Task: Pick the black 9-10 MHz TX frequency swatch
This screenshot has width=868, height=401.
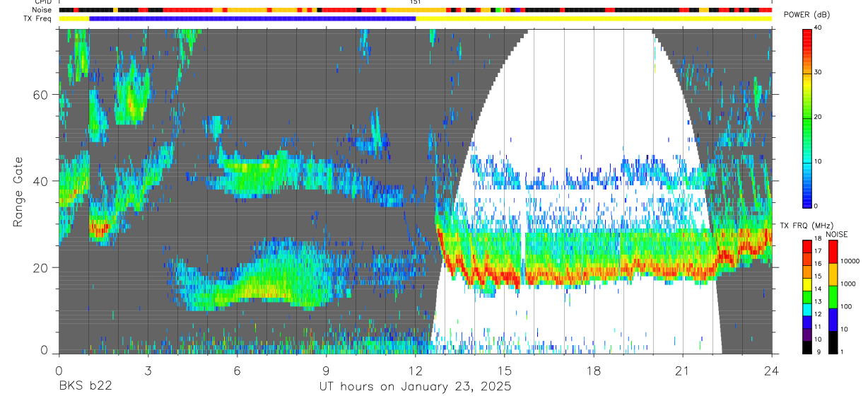Action: (807, 347)
